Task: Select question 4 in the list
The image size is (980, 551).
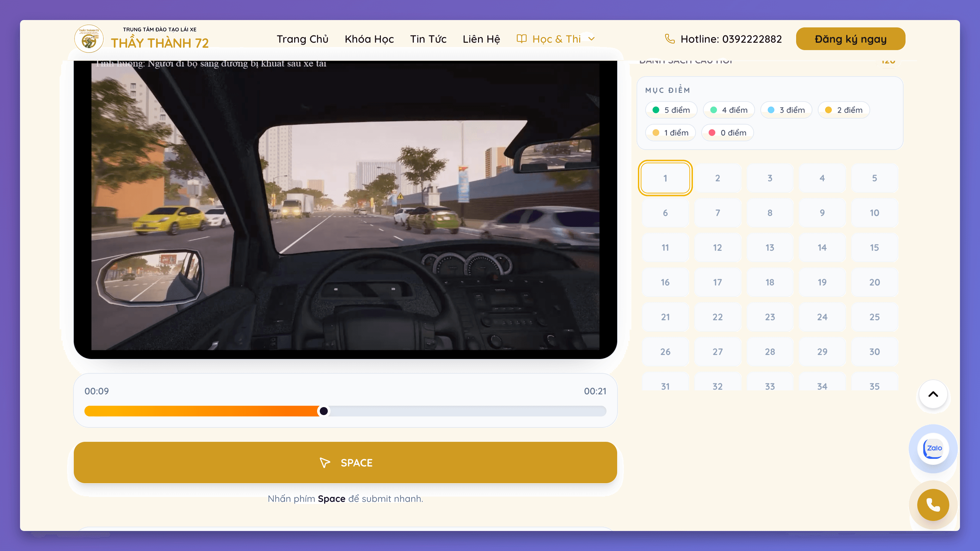Action: [822, 178]
